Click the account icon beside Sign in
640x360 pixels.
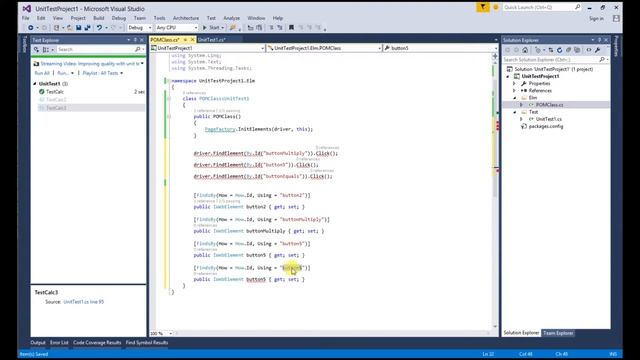coord(616,18)
